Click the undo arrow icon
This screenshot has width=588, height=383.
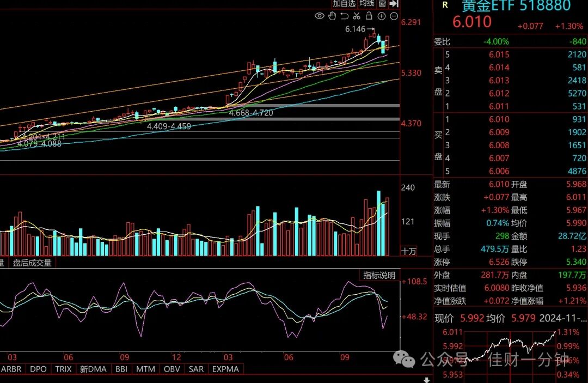tap(344, 16)
